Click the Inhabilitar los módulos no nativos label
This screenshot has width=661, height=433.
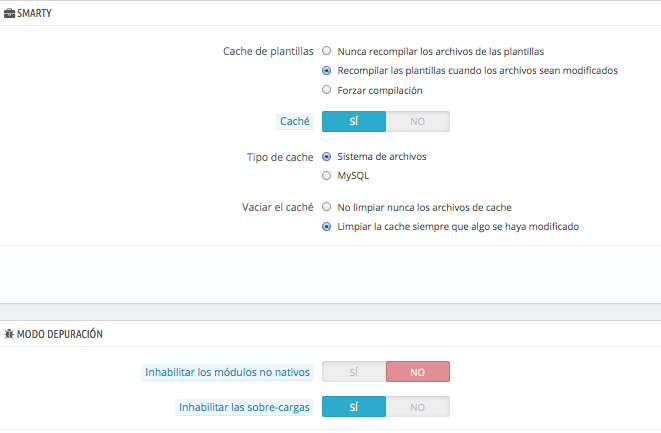click(227, 372)
